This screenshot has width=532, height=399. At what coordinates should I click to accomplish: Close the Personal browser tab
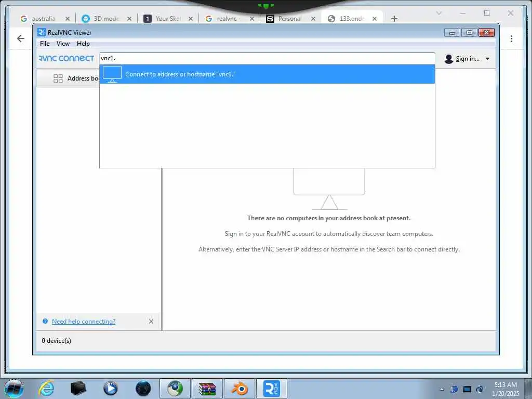[x=313, y=19]
